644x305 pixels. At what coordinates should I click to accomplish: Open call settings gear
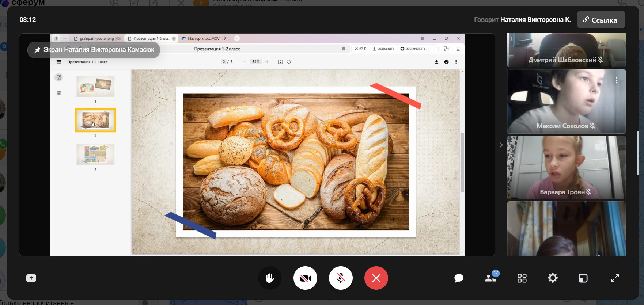click(553, 278)
